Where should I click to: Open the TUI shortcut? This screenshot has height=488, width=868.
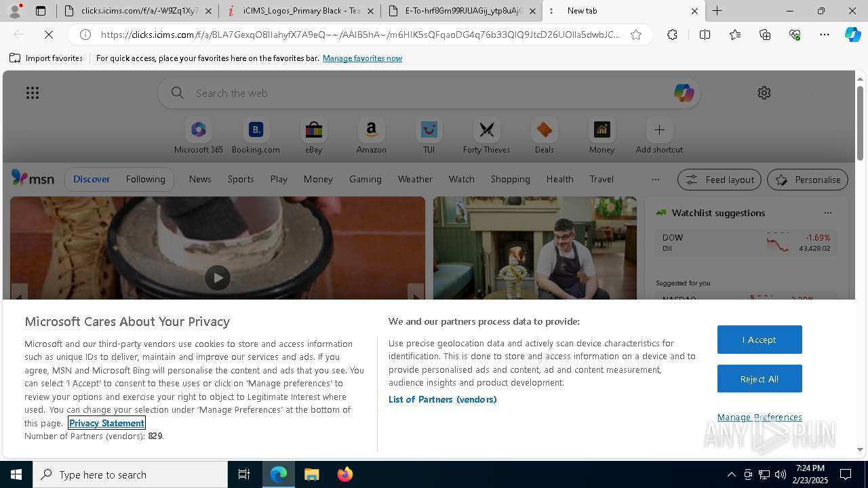click(429, 136)
